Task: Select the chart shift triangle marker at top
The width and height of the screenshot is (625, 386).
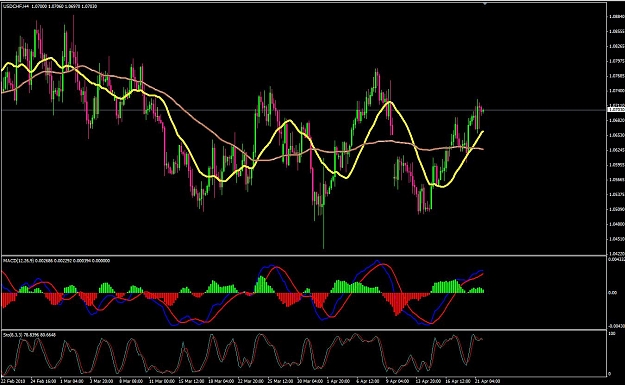Action: click(x=485, y=3)
